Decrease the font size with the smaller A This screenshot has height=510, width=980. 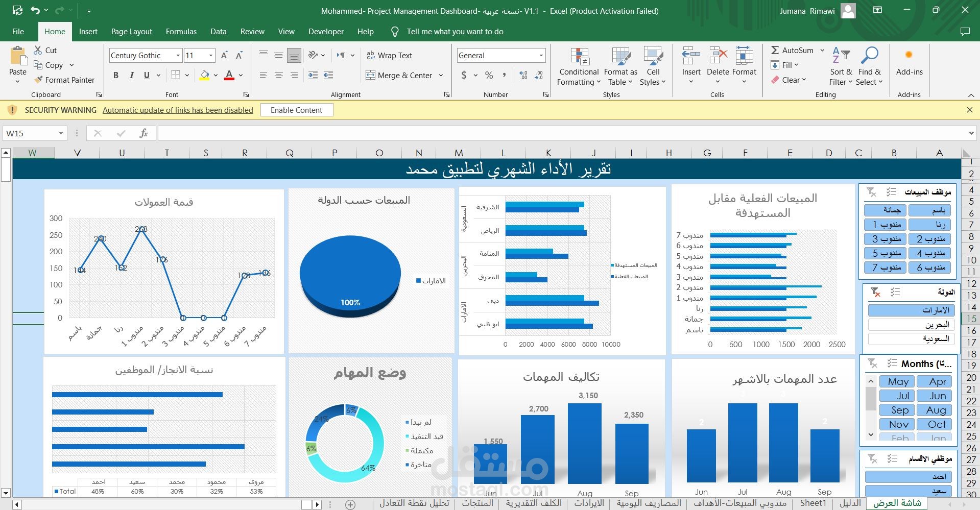point(239,55)
